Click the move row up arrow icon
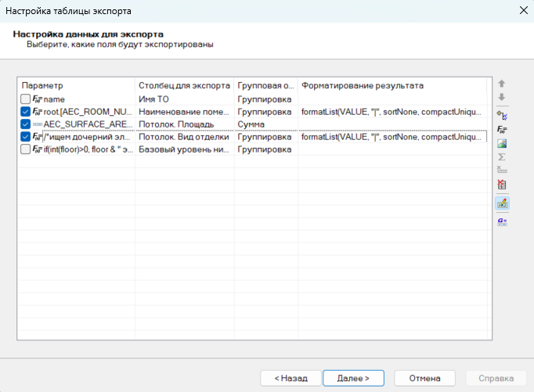 (x=502, y=84)
